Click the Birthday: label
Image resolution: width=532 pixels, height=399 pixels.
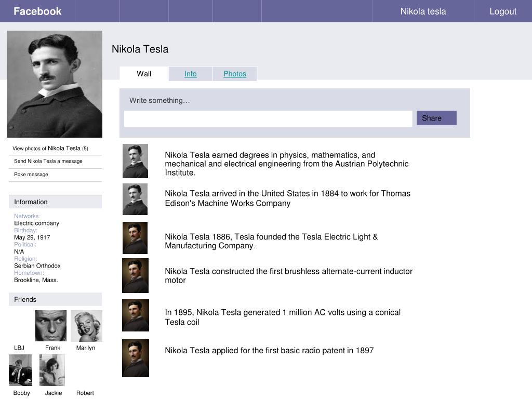click(x=26, y=230)
